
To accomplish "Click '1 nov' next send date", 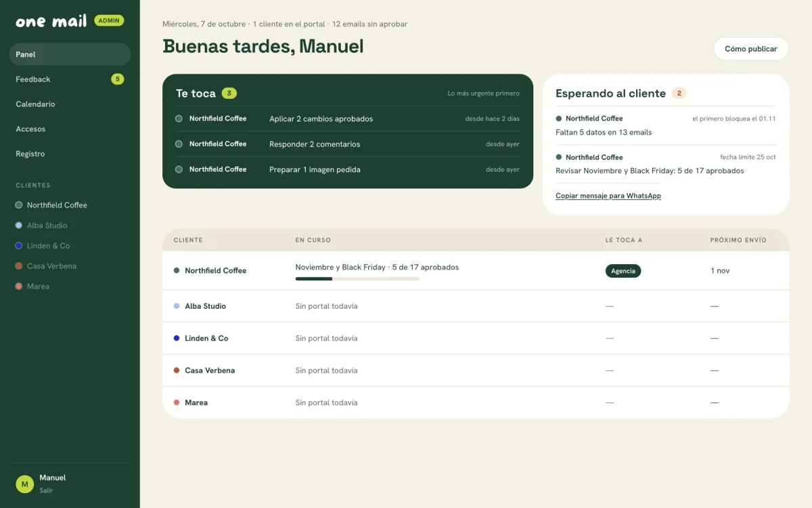I will pos(720,270).
